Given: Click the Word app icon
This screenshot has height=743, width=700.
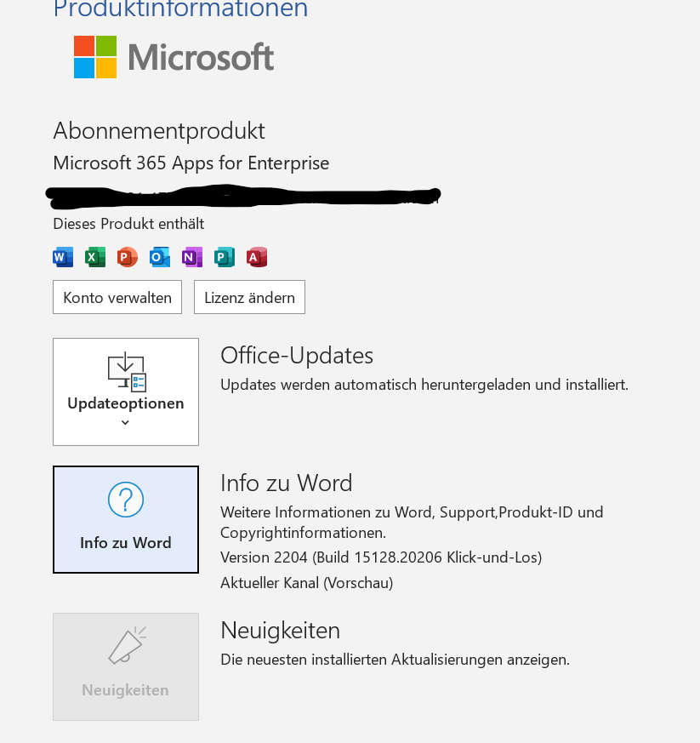Looking at the screenshot, I should 63,257.
